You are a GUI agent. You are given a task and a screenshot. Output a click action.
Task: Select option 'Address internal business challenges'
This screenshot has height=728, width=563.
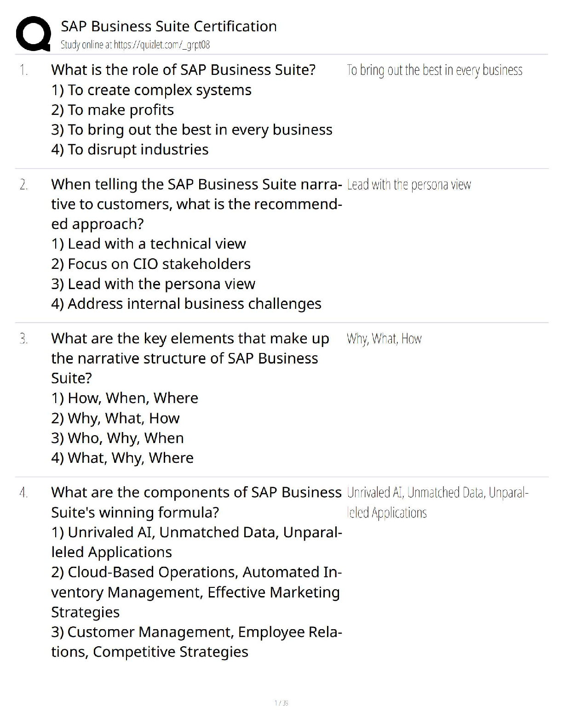(186, 304)
